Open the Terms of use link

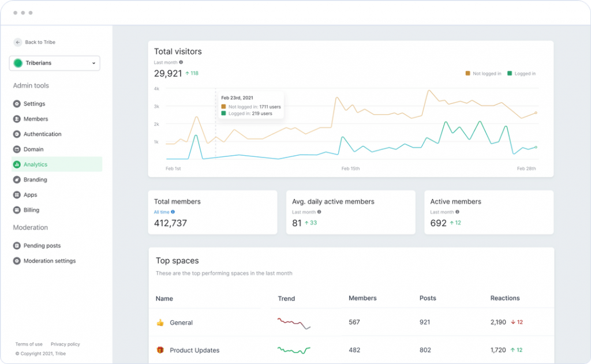click(x=29, y=344)
